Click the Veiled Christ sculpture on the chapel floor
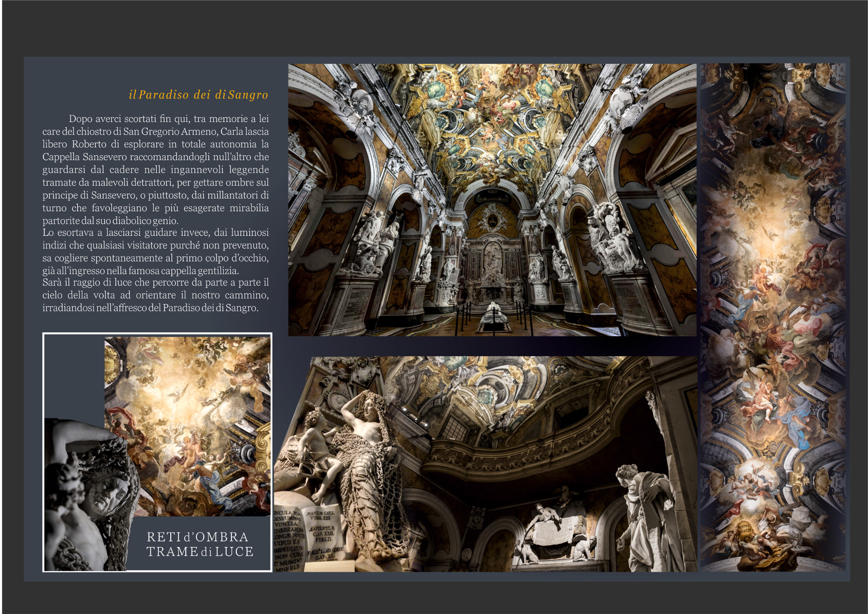The image size is (868, 614). click(x=493, y=316)
